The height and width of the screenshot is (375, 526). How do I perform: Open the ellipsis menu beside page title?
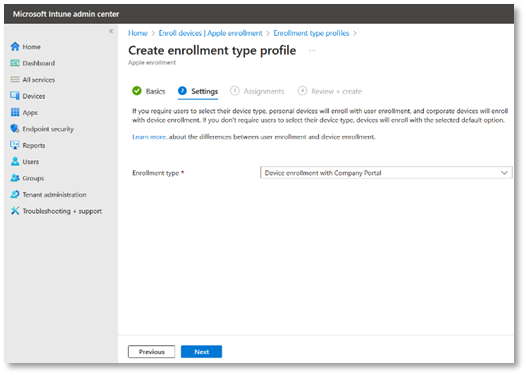coord(312,51)
